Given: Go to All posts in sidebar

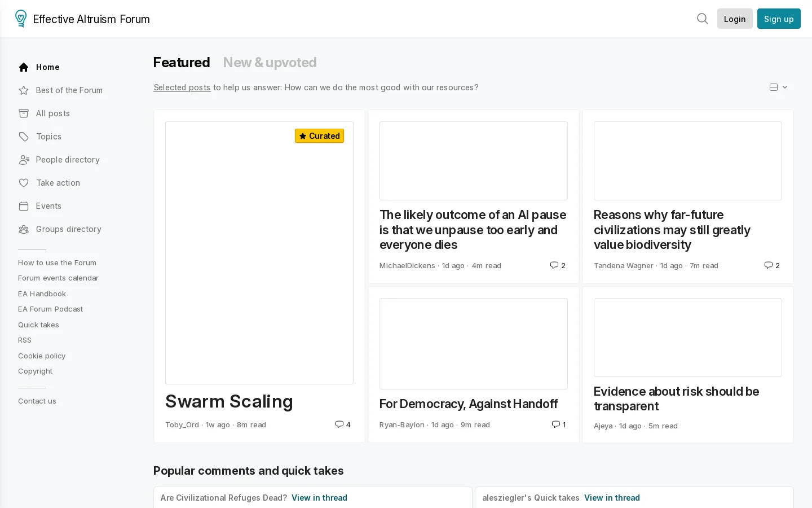Looking at the screenshot, I should point(53,113).
